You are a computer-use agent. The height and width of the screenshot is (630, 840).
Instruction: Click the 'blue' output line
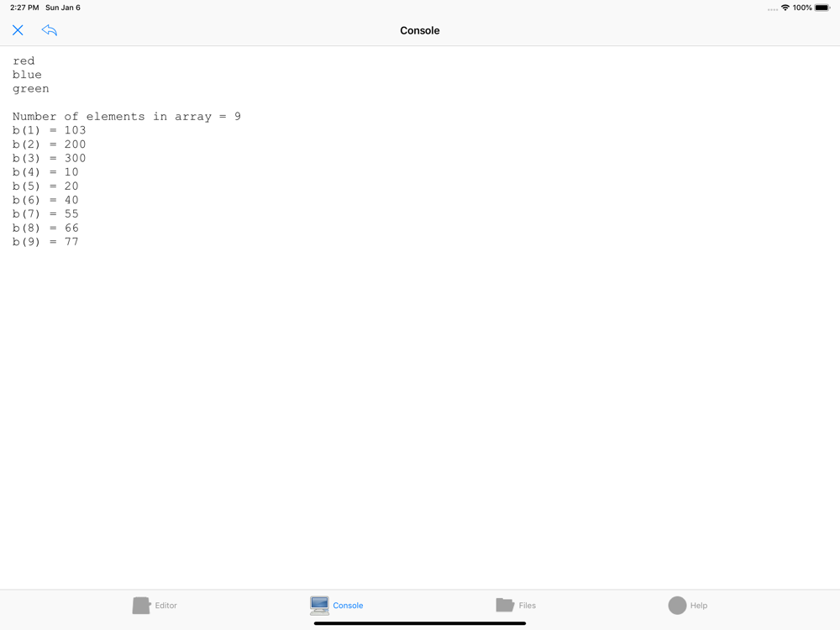(27, 75)
